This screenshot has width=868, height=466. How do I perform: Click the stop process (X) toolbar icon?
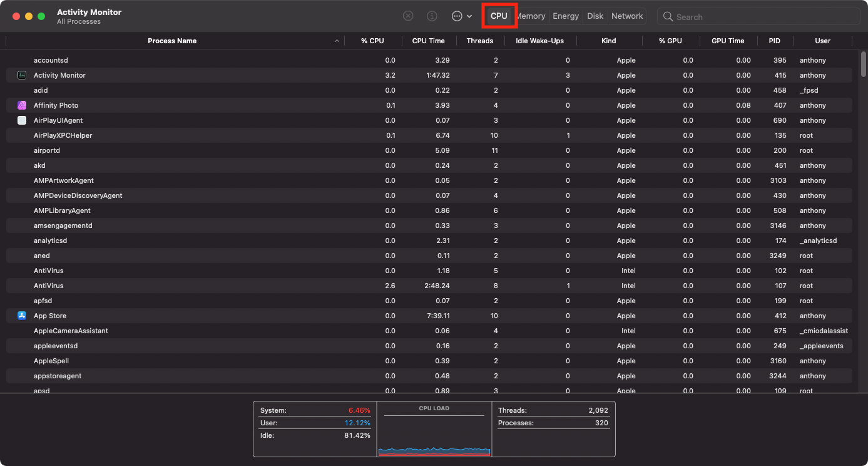(x=408, y=16)
